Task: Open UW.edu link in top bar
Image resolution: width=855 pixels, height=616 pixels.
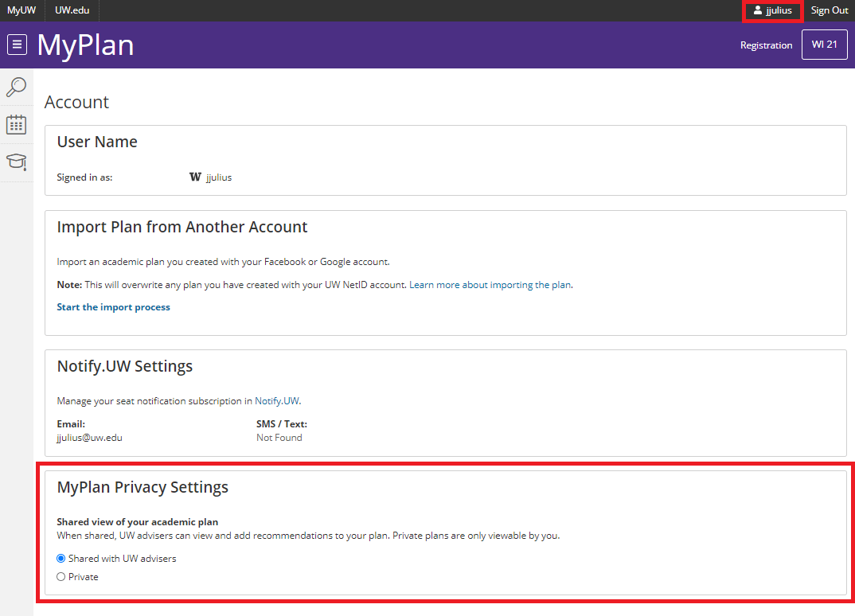Action: [x=72, y=10]
